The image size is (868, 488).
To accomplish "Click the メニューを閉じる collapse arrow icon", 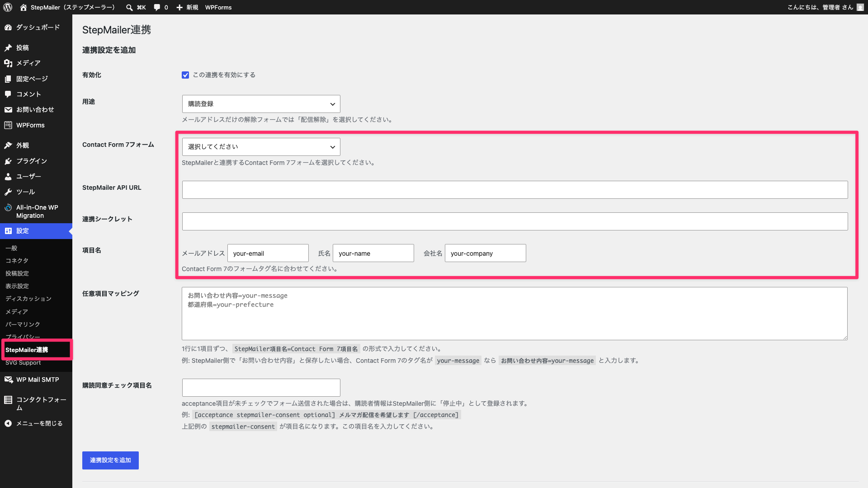I will pos(8,423).
